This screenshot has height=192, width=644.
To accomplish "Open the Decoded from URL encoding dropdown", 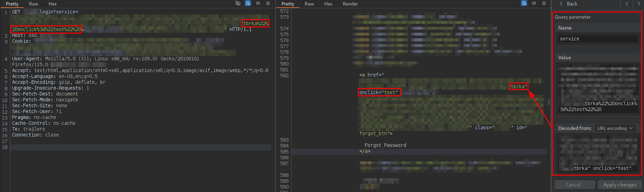I will pos(615,128).
